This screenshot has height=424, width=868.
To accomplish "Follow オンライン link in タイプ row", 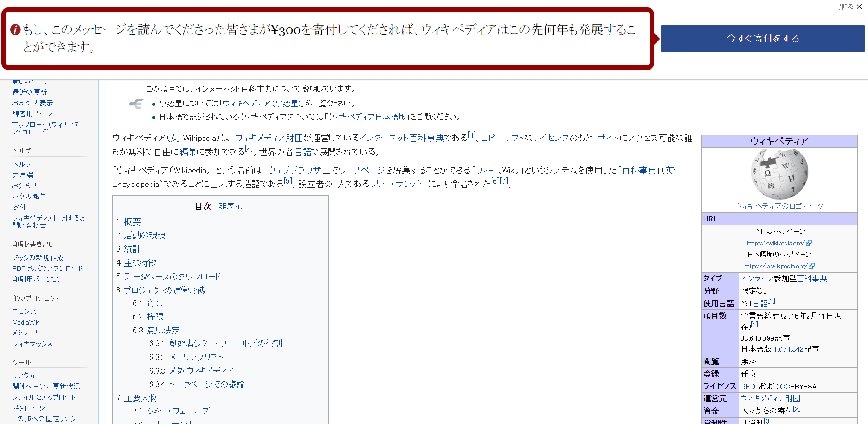I will point(757,279).
